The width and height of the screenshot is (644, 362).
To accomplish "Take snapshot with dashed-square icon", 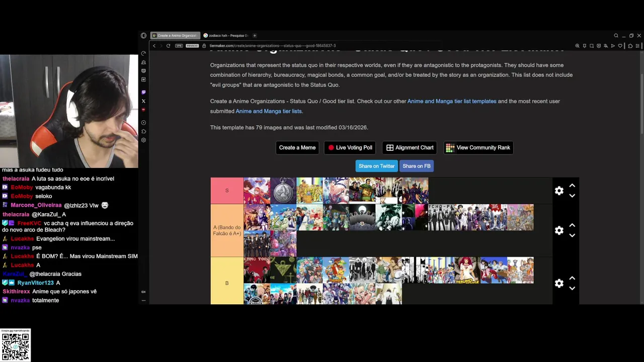I will (x=592, y=46).
